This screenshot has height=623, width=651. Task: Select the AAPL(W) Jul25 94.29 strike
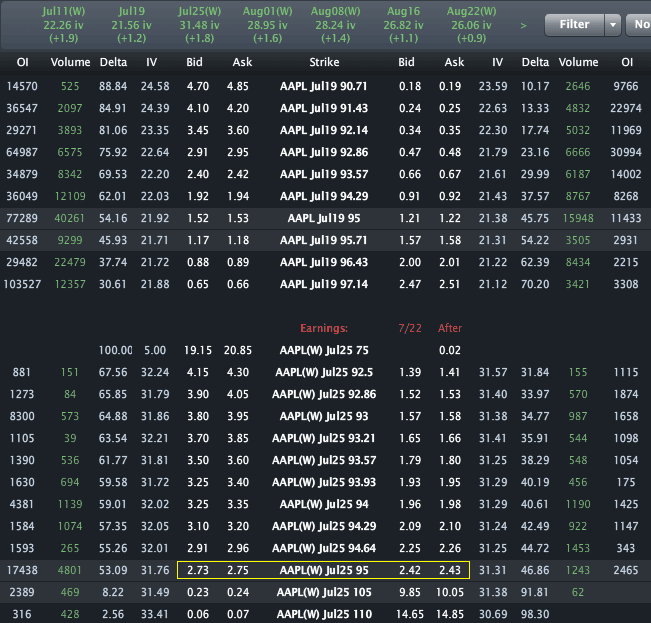coord(324,526)
